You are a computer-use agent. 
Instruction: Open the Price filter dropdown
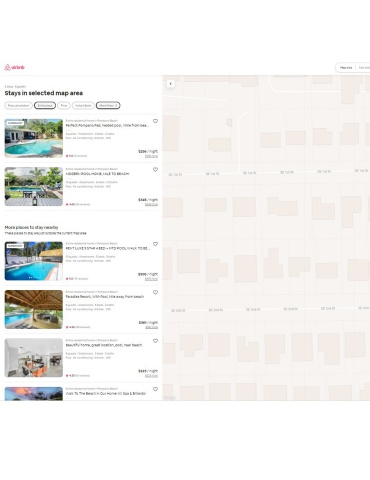pyautogui.click(x=64, y=105)
